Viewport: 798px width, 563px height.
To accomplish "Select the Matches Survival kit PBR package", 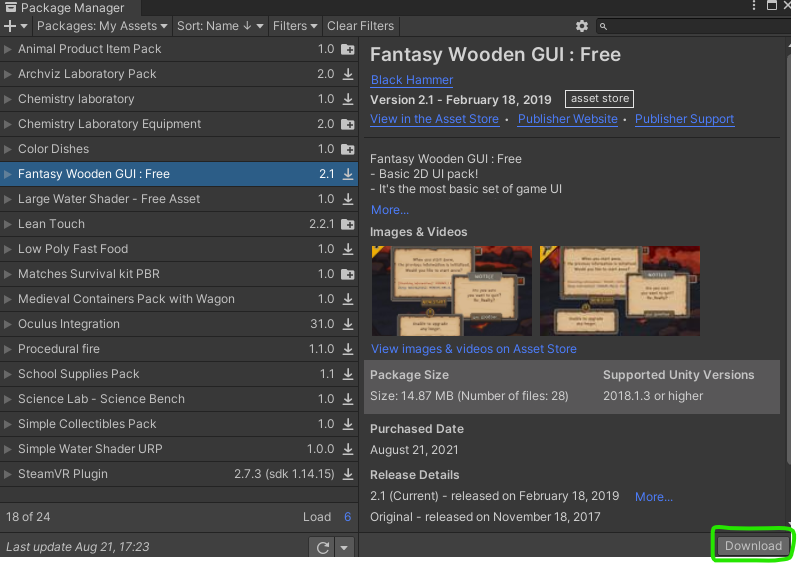I will point(179,274).
